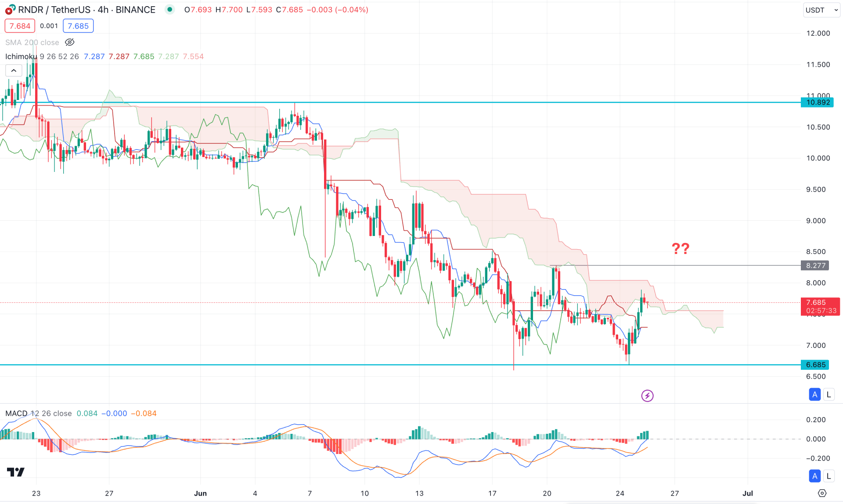Click the 6.685 support line price label

815,365
